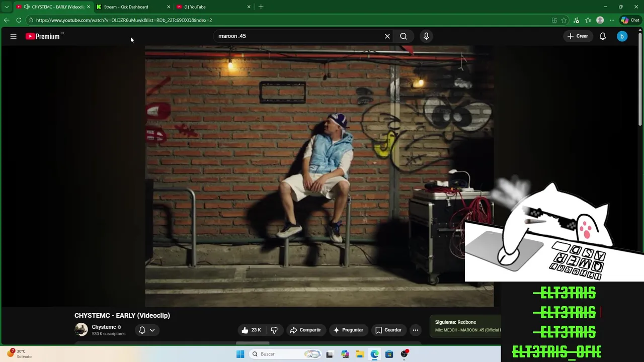
Task: Open Edge settings and more menu
Action: [612, 20]
